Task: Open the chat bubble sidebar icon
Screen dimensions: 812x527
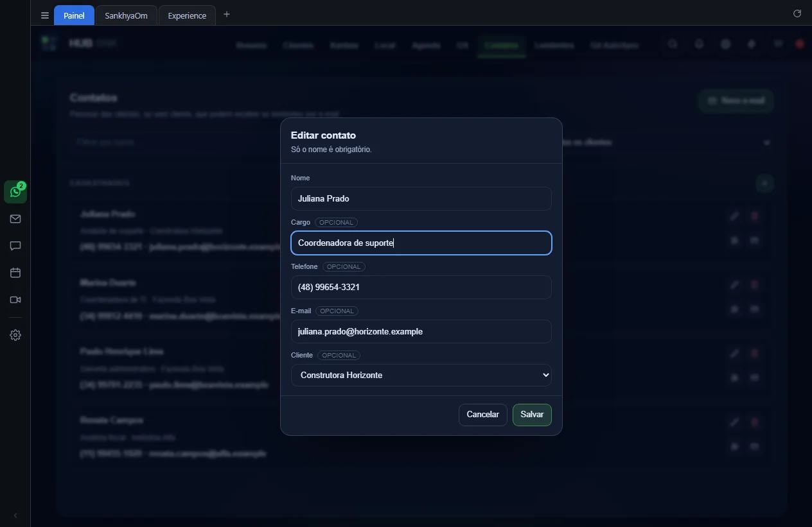Action: tap(15, 246)
